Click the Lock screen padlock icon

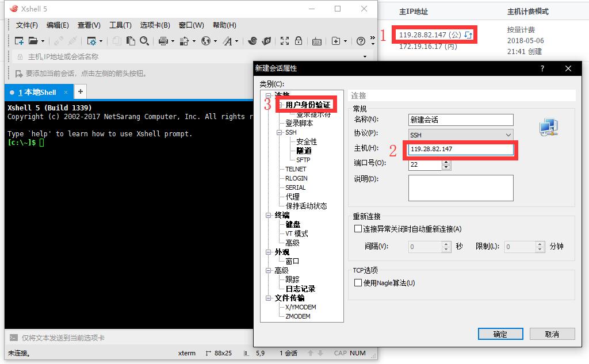[299, 41]
